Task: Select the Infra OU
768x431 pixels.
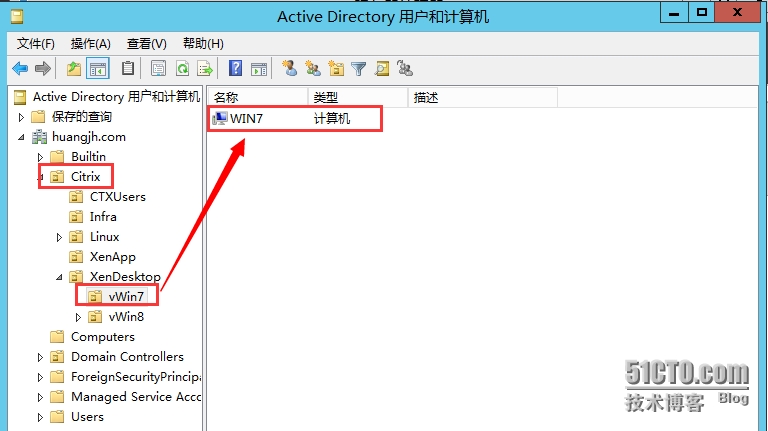Action: pos(103,217)
